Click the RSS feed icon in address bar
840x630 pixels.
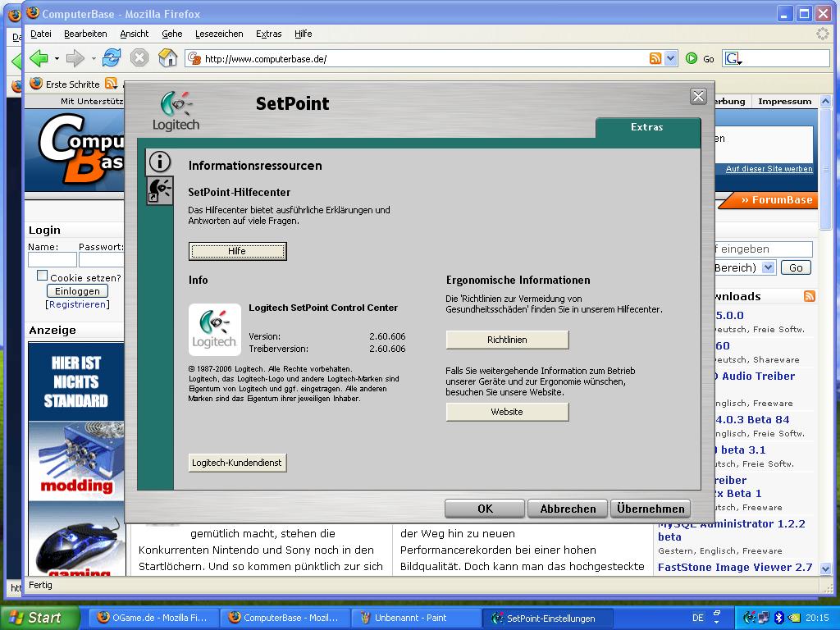pyautogui.click(x=655, y=58)
